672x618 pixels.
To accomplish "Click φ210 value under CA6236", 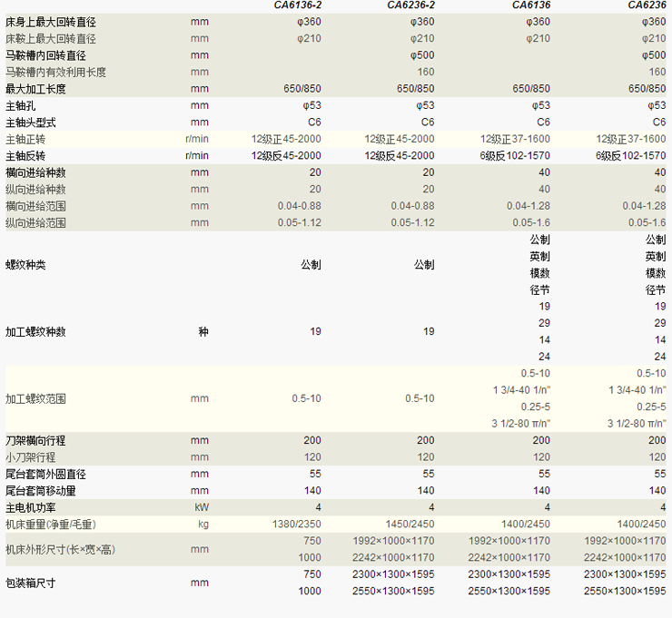I will [x=654, y=38].
